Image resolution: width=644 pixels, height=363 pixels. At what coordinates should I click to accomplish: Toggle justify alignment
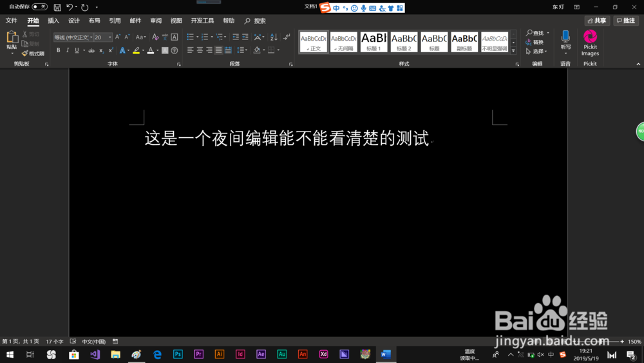[x=218, y=50]
